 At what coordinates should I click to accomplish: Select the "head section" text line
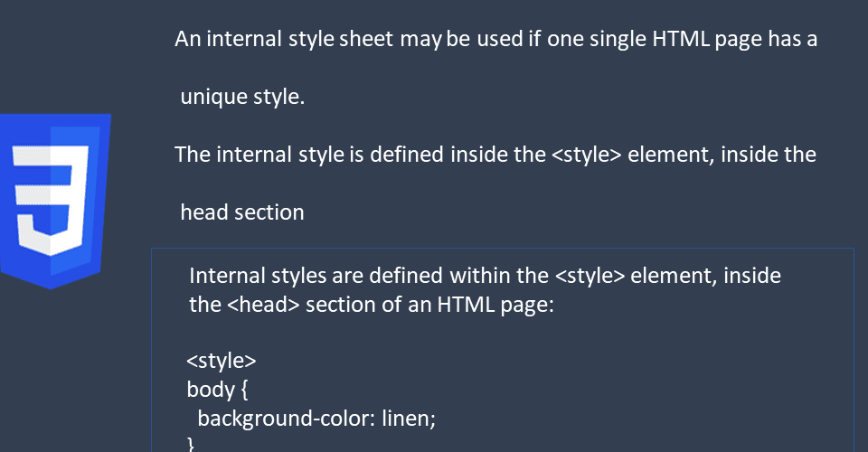(242, 212)
